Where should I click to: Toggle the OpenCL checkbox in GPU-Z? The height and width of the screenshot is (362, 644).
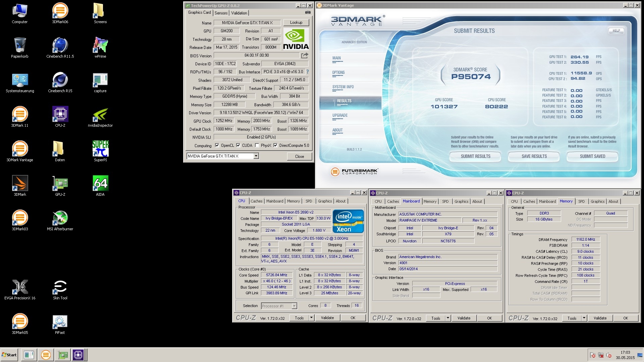217,145
